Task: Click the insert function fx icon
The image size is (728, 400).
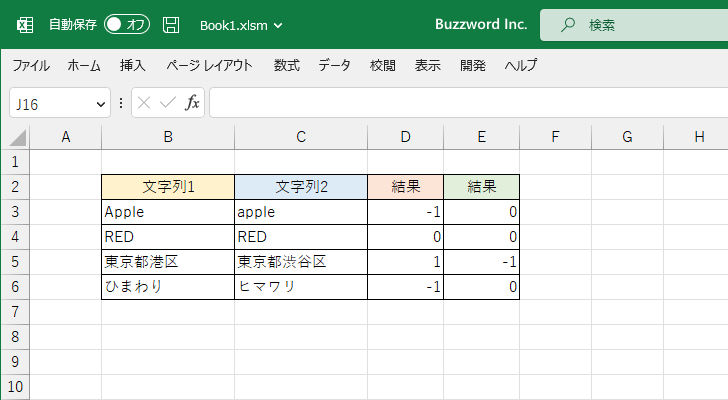Action: [x=192, y=103]
